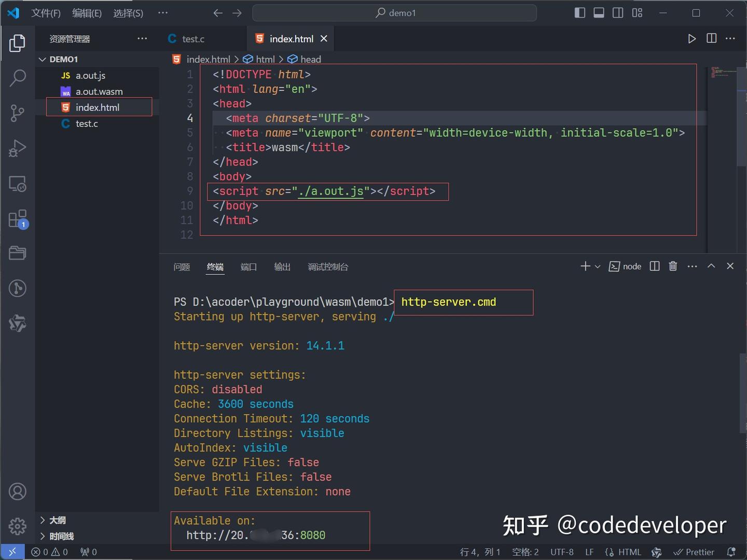Open new terminal profile dropdown arrow

[598, 267]
